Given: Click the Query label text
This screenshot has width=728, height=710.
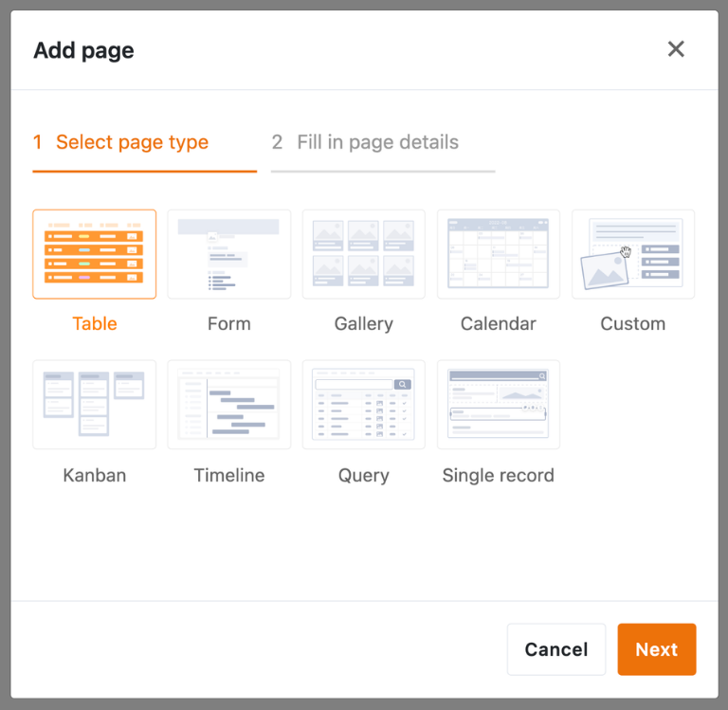Looking at the screenshot, I should [x=364, y=476].
